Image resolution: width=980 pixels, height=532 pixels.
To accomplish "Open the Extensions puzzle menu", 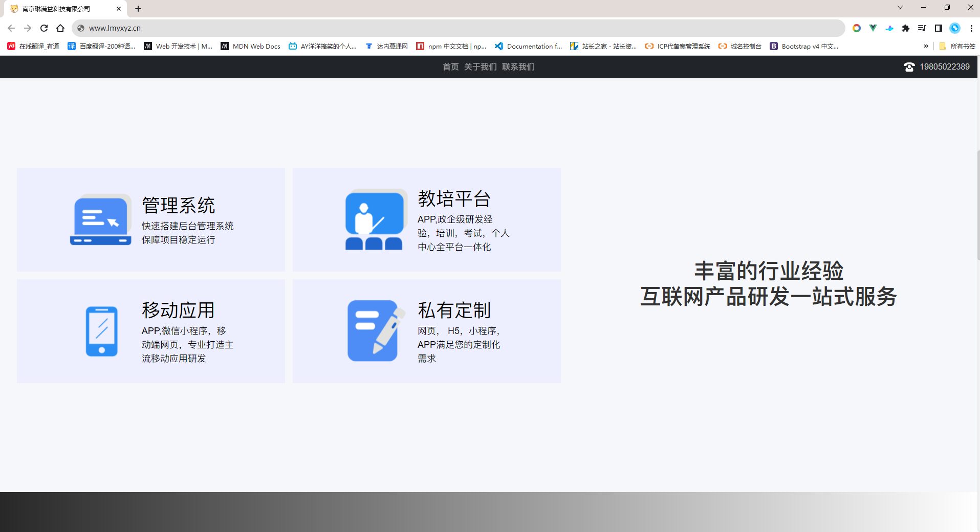I will [906, 28].
